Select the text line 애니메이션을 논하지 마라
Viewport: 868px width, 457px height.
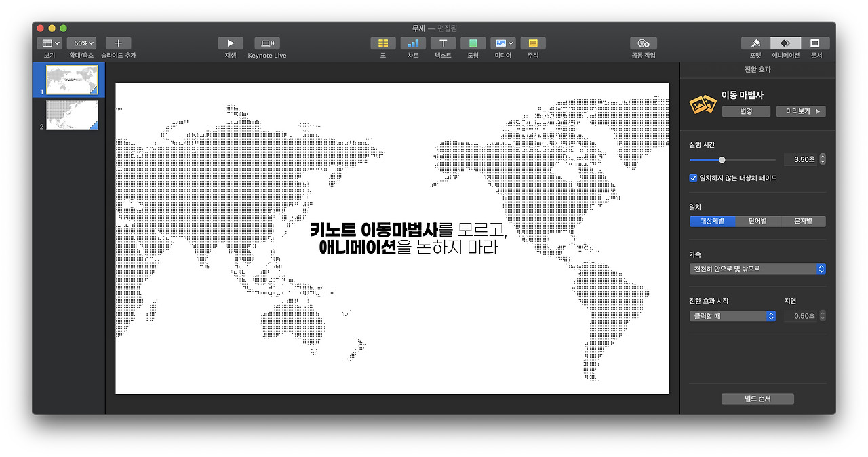[x=408, y=247]
